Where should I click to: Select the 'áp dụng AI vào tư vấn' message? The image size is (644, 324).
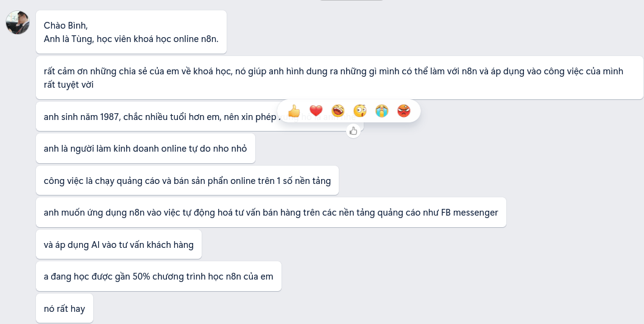pyautogui.click(x=119, y=244)
